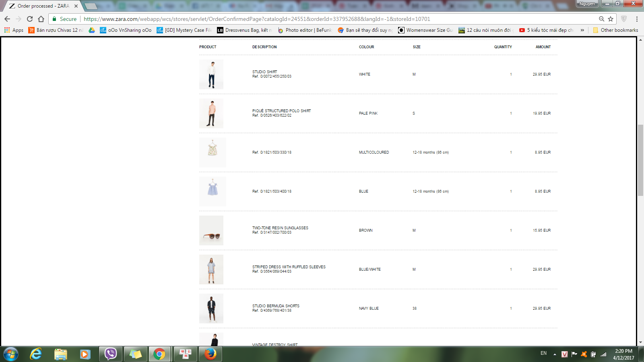The image size is (644, 362).
Task: Open the Two-Tone Resin Sunglasses image
Action: (x=211, y=230)
